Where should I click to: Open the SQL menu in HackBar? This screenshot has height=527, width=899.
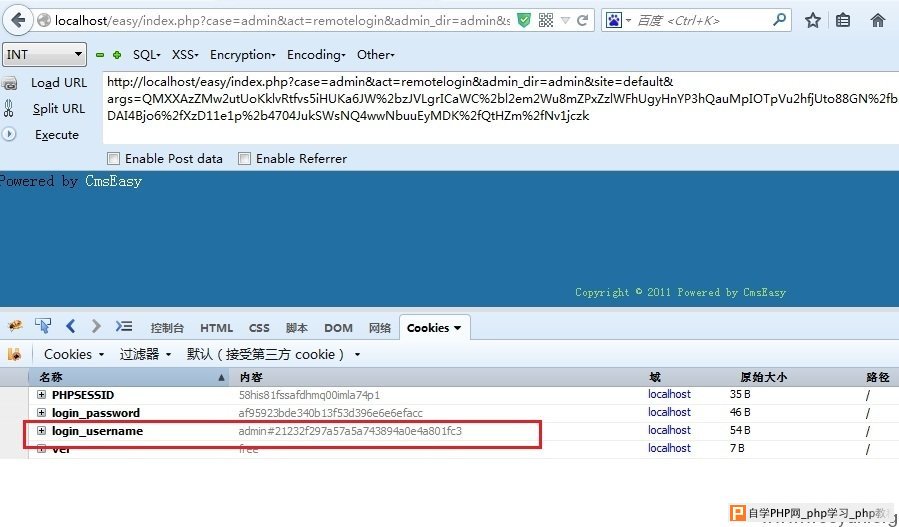[x=146, y=55]
